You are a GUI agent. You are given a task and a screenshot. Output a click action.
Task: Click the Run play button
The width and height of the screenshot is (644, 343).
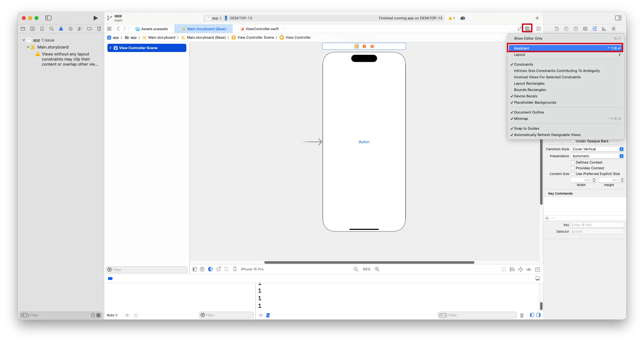click(95, 18)
